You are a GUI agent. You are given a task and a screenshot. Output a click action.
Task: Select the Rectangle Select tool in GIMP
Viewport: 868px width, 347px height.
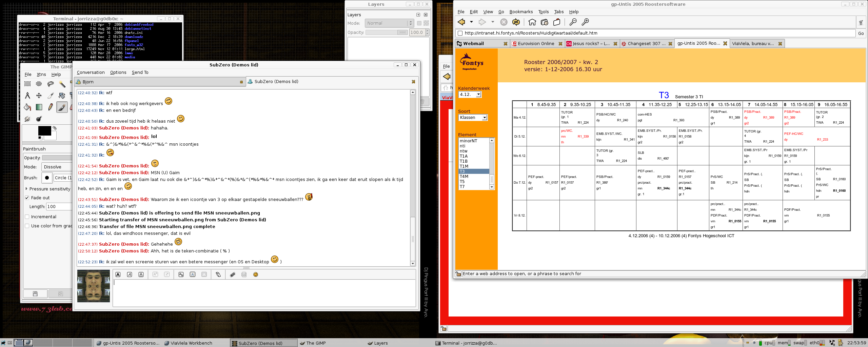point(27,84)
